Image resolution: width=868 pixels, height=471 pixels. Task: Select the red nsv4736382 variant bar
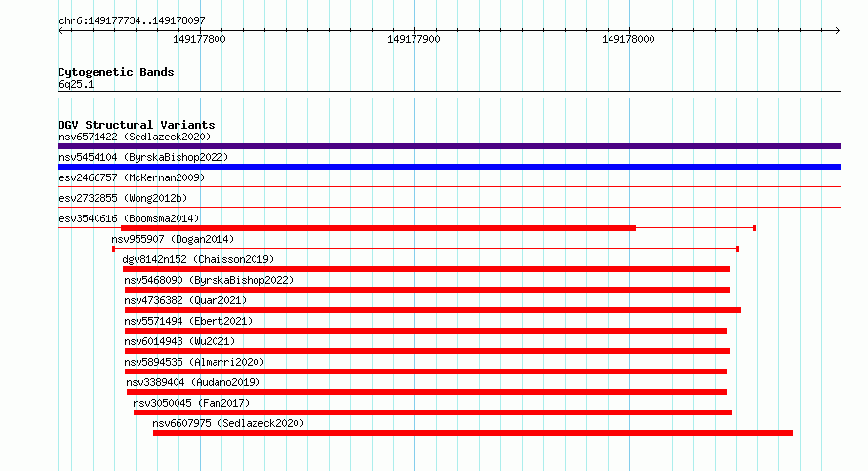click(x=433, y=310)
